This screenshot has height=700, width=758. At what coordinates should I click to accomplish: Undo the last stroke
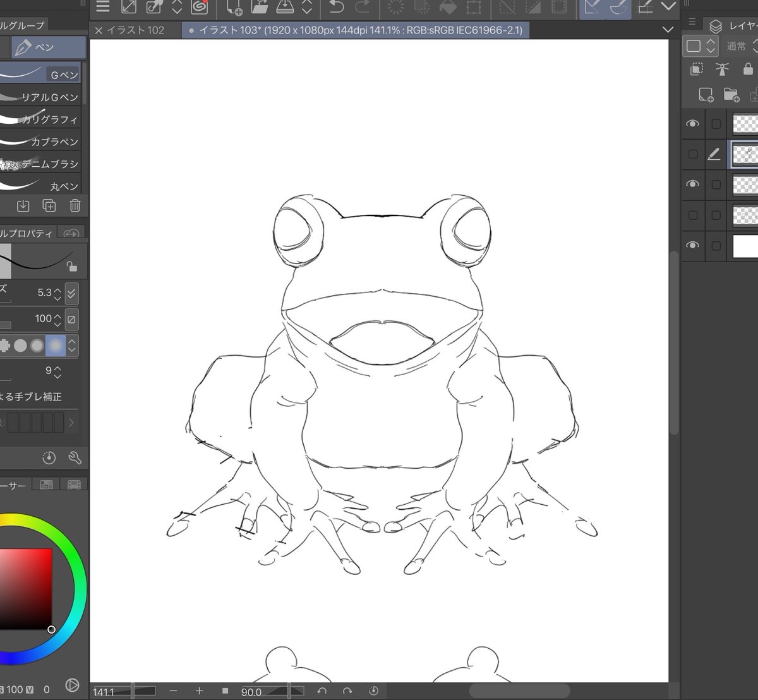click(x=337, y=7)
